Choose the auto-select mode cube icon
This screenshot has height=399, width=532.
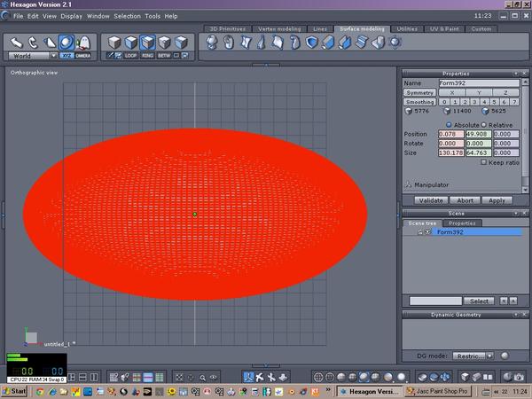pos(181,43)
